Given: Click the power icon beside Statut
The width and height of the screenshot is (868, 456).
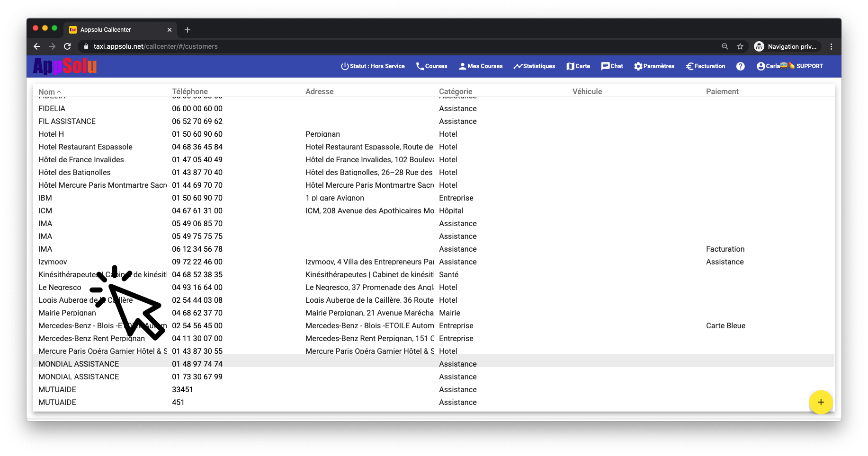Looking at the screenshot, I should pyautogui.click(x=345, y=66).
